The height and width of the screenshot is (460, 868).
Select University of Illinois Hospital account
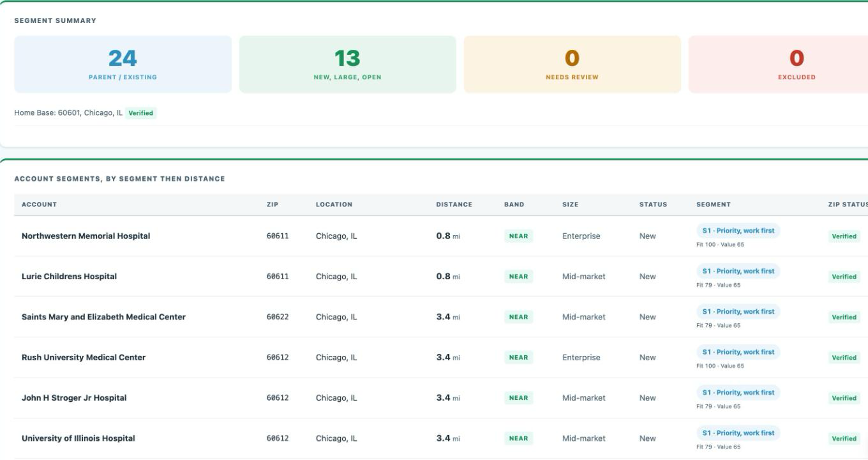pyautogui.click(x=79, y=438)
